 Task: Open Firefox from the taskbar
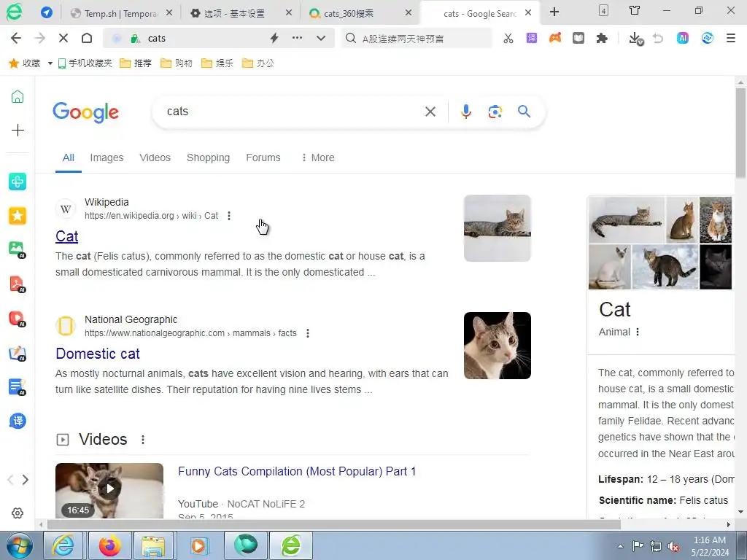109,545
